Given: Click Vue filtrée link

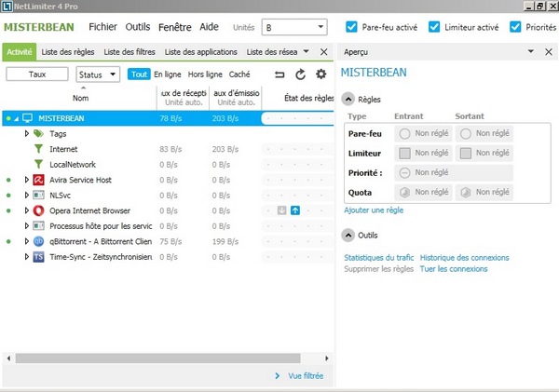Looking at the screenshot, I should pyautogui.click(x=306, y=376).
